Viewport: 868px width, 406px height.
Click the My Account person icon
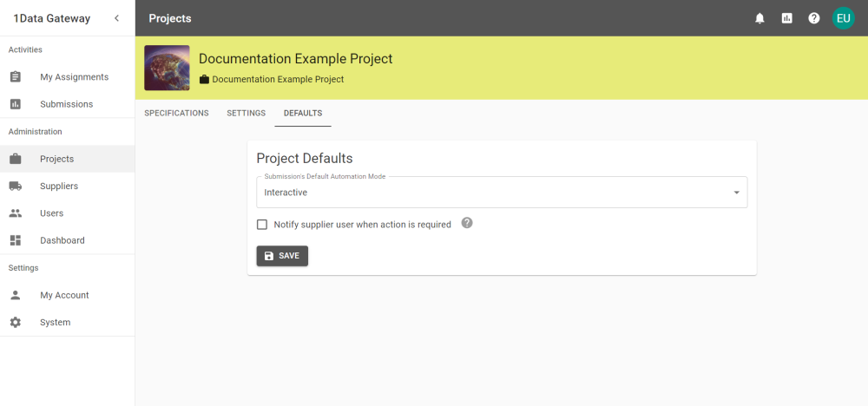(16, 295)
